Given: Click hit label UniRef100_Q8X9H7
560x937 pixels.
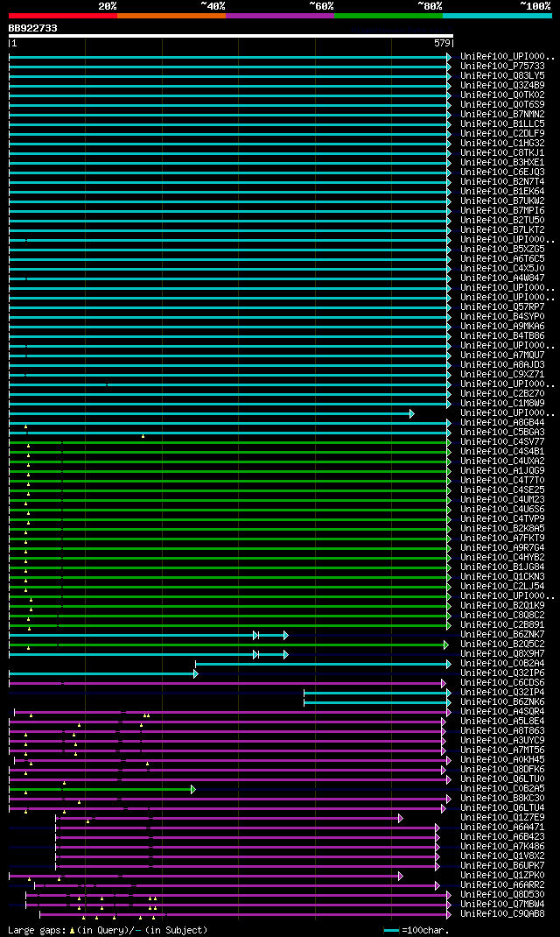Looking at the screenshot, I should (502, 654).
